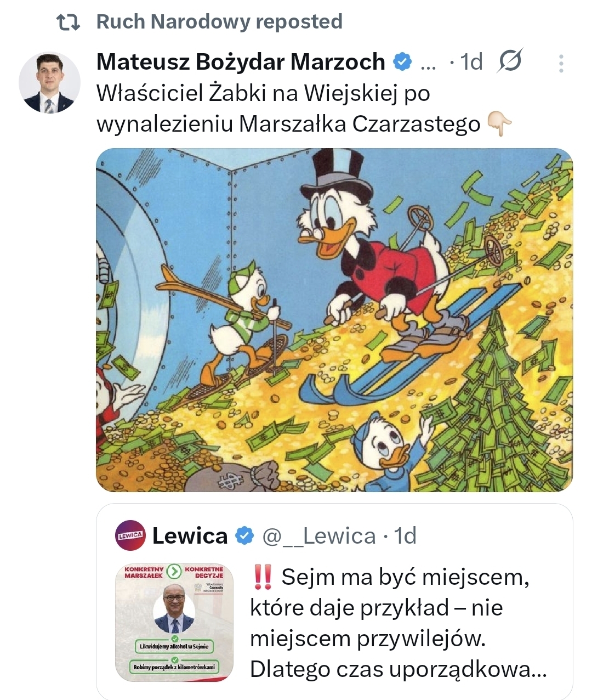Tap the pointing hand emoji in tweet
This screenshot has height=700, width=592.
tap(499, 124)
